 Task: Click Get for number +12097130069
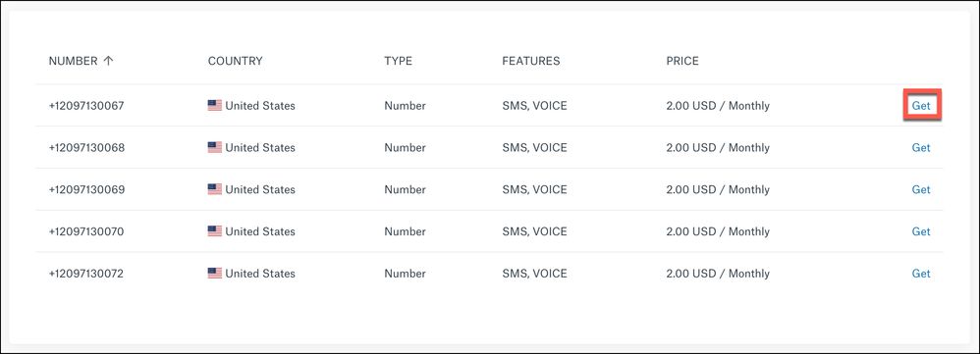[921, 189]
